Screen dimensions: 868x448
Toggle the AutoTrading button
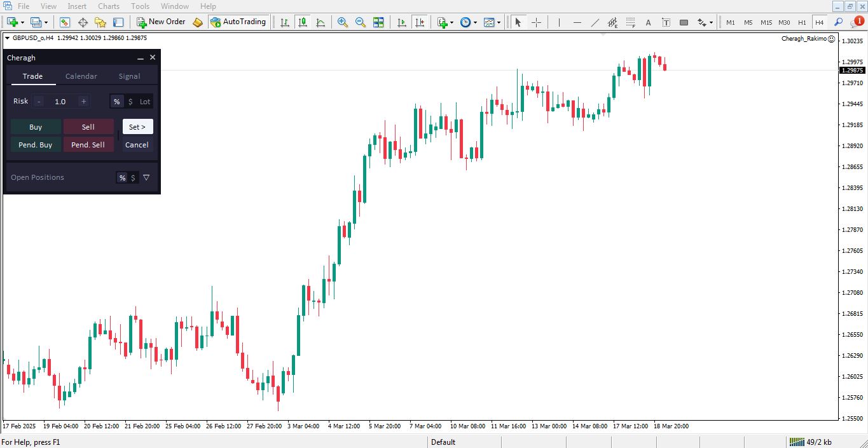(238, 22)
